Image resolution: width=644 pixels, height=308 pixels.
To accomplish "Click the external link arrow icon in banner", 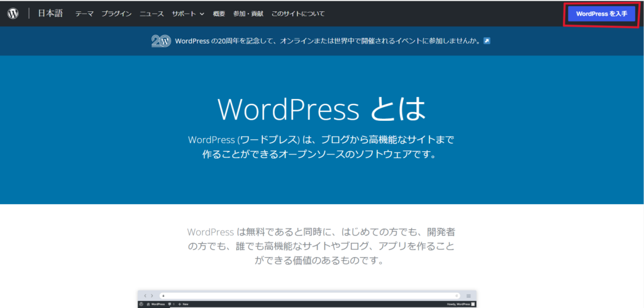I will click(487, 41).
